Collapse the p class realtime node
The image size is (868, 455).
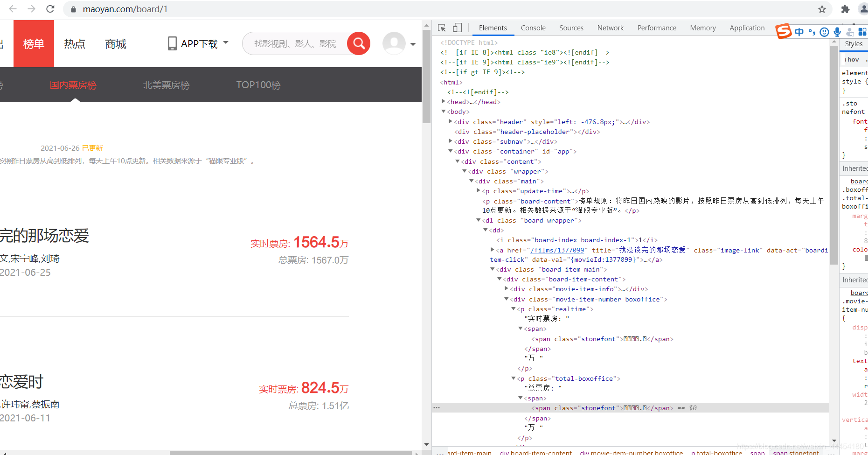pos(513,309)
